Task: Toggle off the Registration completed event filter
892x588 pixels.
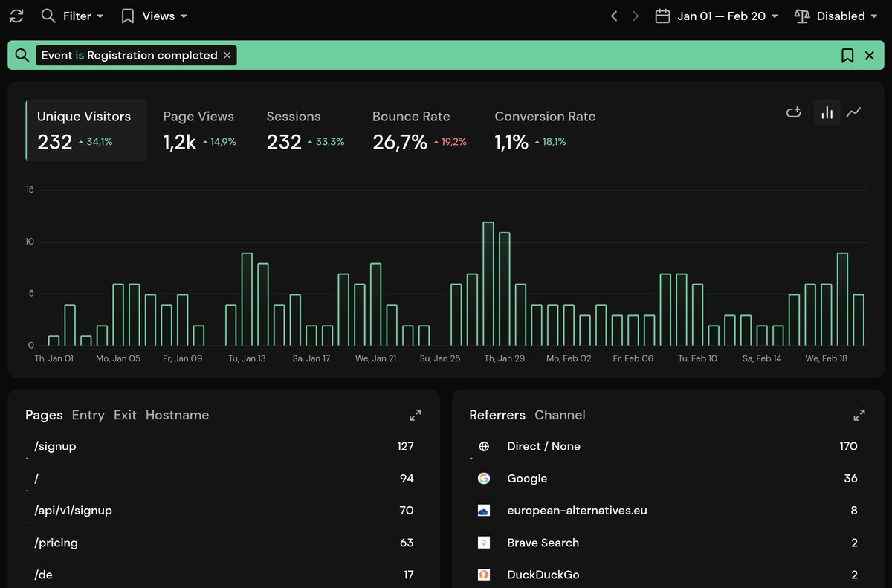Action: (x=227, y=55)
